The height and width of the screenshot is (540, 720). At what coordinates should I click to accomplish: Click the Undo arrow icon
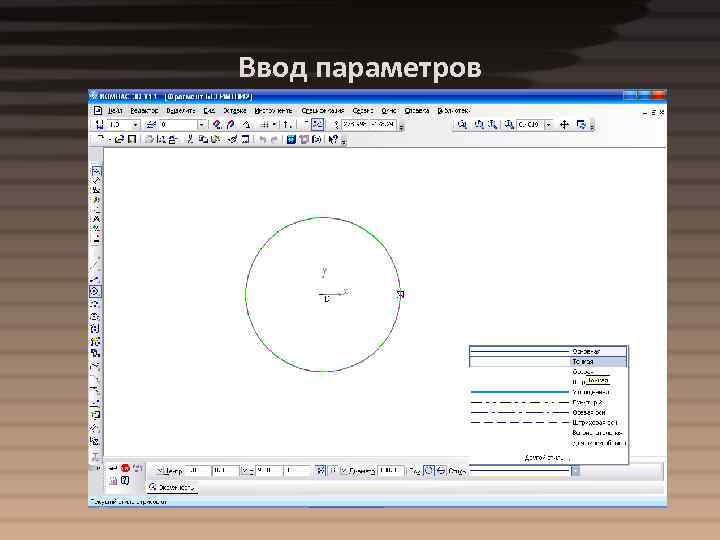[262, 140]
